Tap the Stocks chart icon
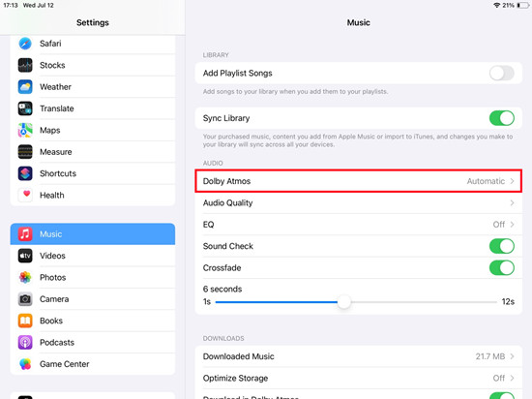532x399 pixels. (25, 65)
